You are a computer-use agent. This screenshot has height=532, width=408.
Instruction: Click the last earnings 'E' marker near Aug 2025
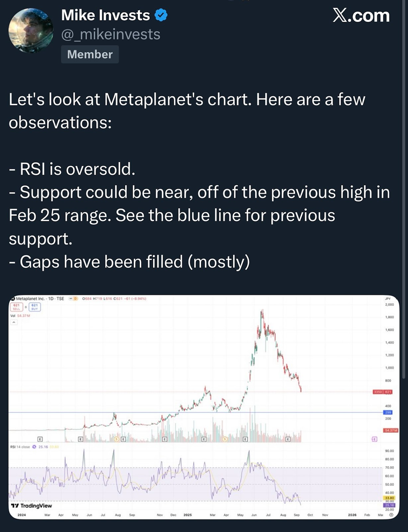click(288, 439)
